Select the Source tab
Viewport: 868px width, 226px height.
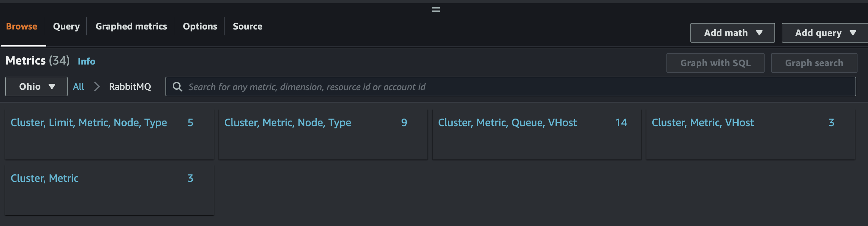point(247,27)
